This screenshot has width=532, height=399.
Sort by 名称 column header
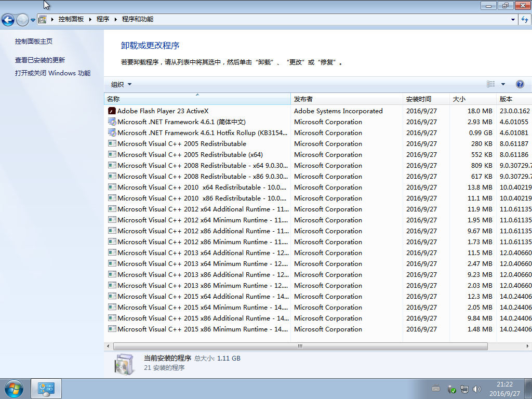point(197,99)
